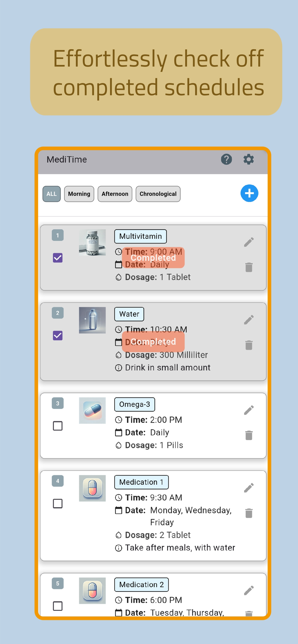Open the Omega-3 capsule thumbnail

(x=92, y=411)
